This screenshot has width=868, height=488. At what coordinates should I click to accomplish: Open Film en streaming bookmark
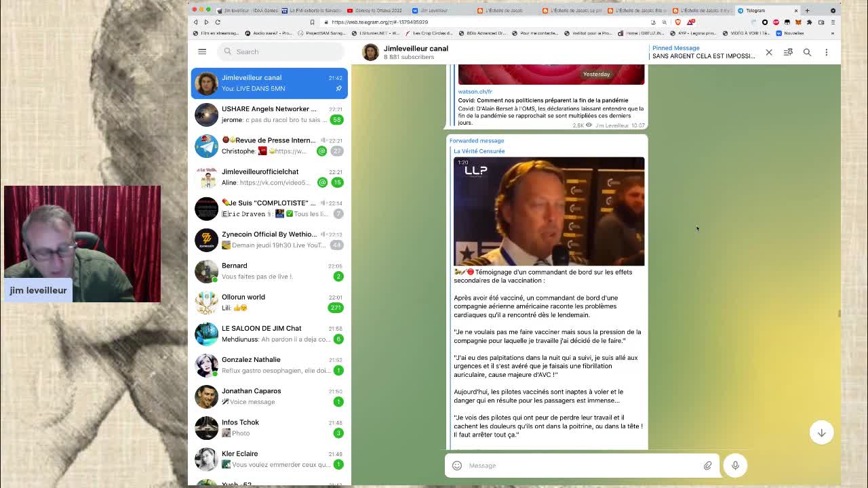click(216, 33)
